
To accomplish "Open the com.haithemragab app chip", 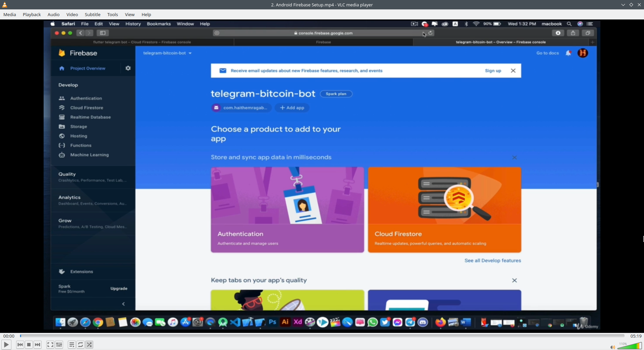I will pos(241,108).
